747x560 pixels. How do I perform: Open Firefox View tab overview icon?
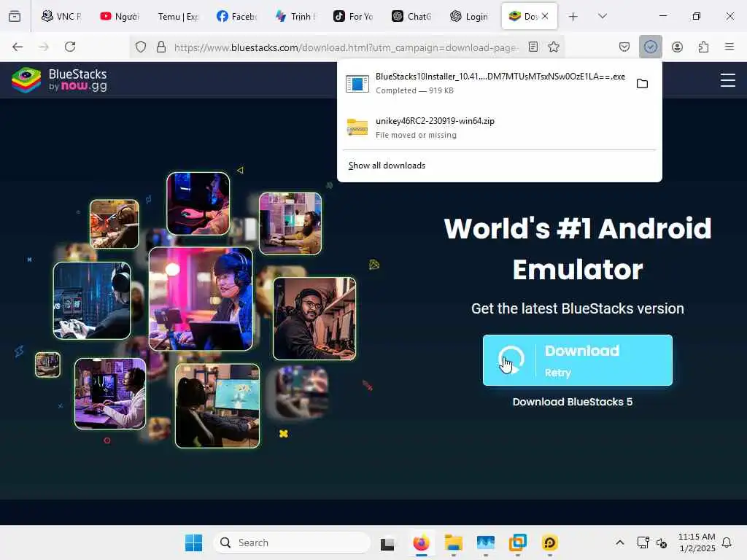click(x=15, y=16)
